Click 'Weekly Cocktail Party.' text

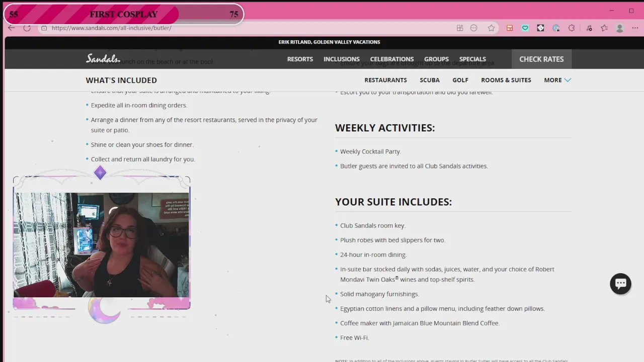point(370,151)
